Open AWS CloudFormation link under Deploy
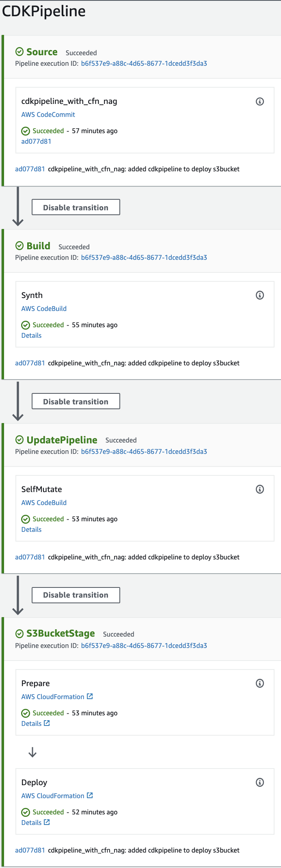Viewport: 281px width, 868px height. pyautogui.click(x=53, y=796)
